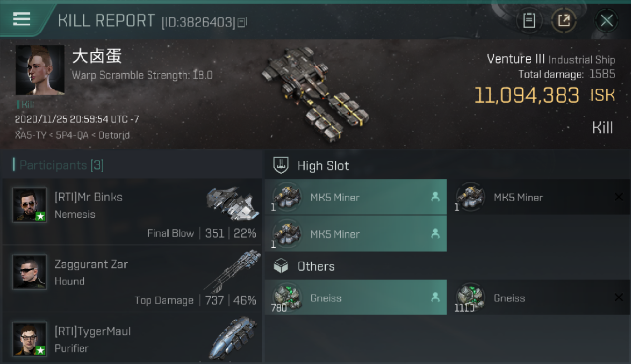This screenshot has width=631, height=364.
Task: Open Zaggurant Zar's participant entry
Action: [132, 279]
